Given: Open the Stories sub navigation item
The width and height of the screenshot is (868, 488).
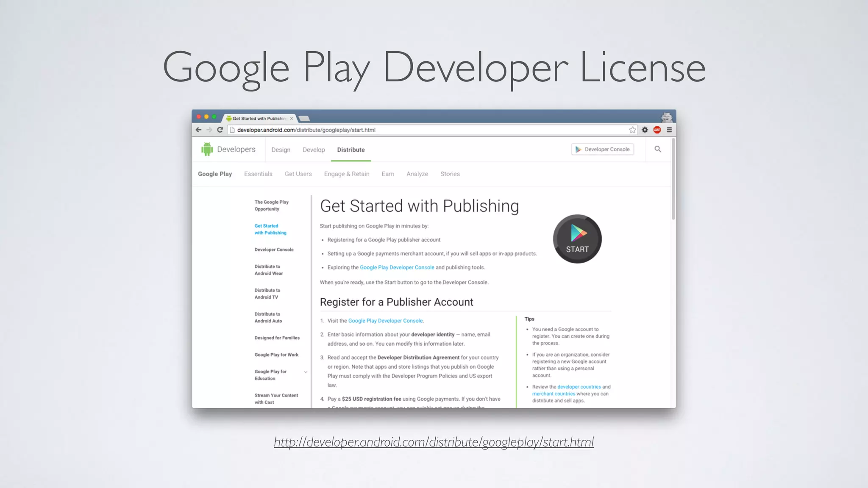Looking at the screenshot, I should pyautogui.click(x=450, y=174).
